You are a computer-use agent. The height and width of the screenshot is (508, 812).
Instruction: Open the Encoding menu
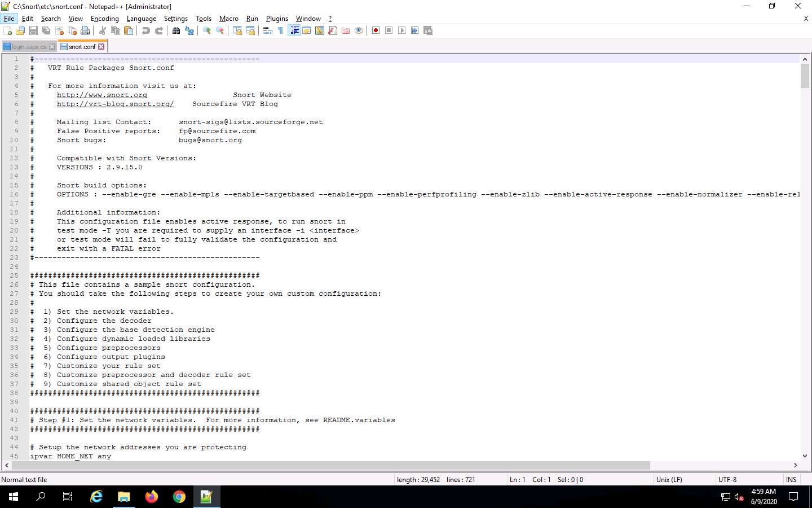105,19
